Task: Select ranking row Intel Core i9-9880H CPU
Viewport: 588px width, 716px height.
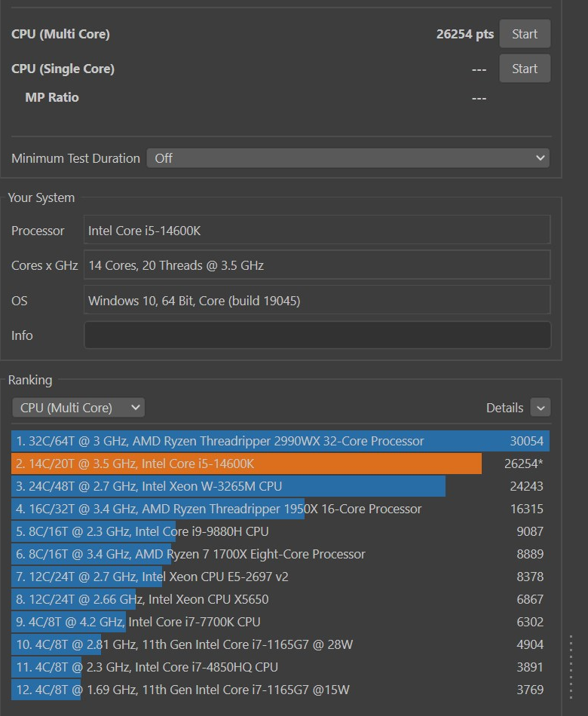Action: pos(280,531)
